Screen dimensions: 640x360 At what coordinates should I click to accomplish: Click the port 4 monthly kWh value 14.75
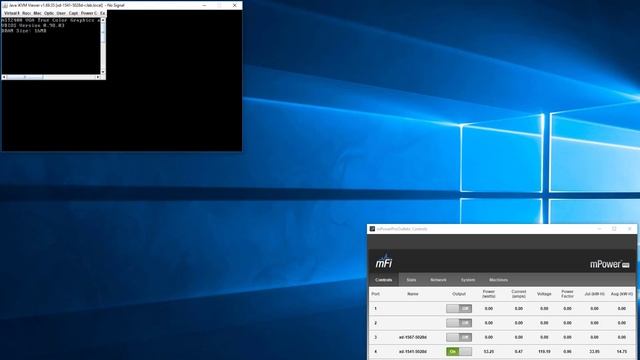[x=622, y=351]
